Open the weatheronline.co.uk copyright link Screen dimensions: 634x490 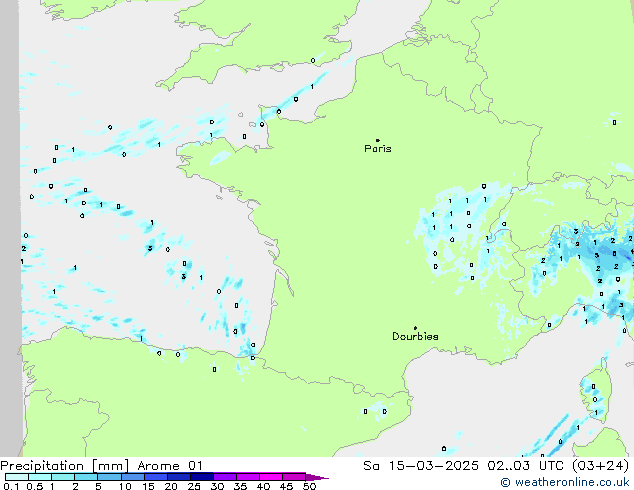[x=565, y=482]
